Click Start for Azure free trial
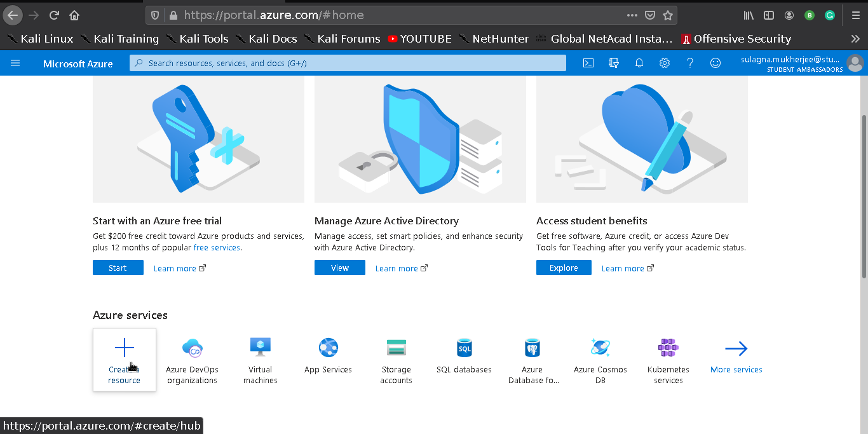Image resolution: width=868 pixels, height=434 pixels. (118, 268)
